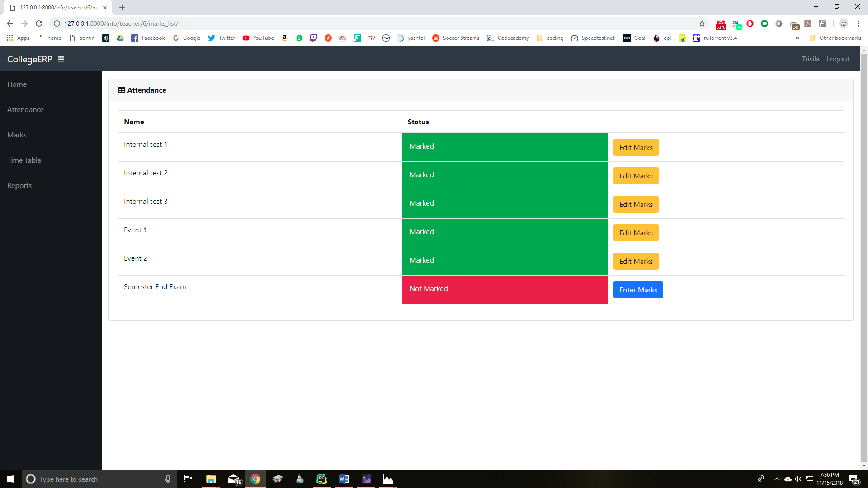
Task: Open the Twitter bookmark
Action: (x=222, y=38)
